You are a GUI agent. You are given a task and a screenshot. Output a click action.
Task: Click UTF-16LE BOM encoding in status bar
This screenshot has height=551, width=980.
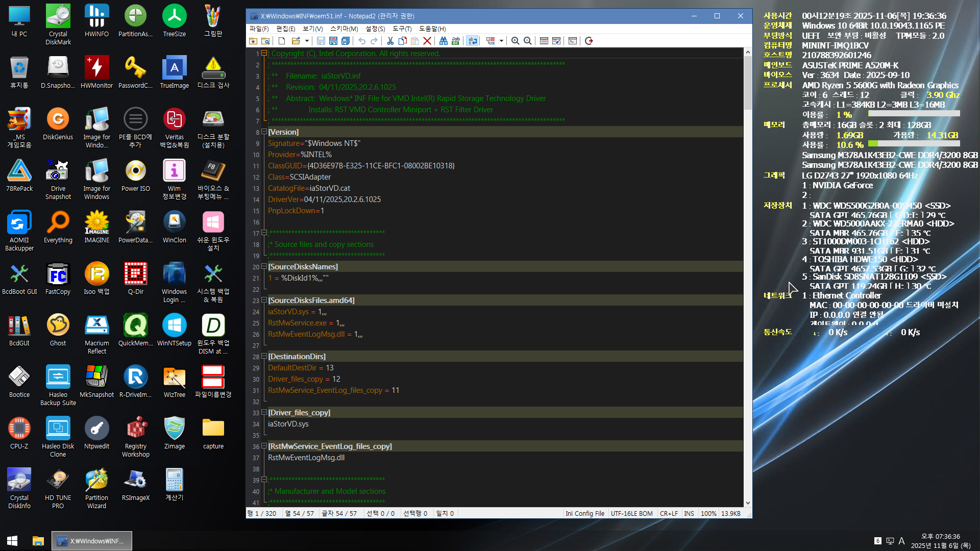tap(631, 514)
